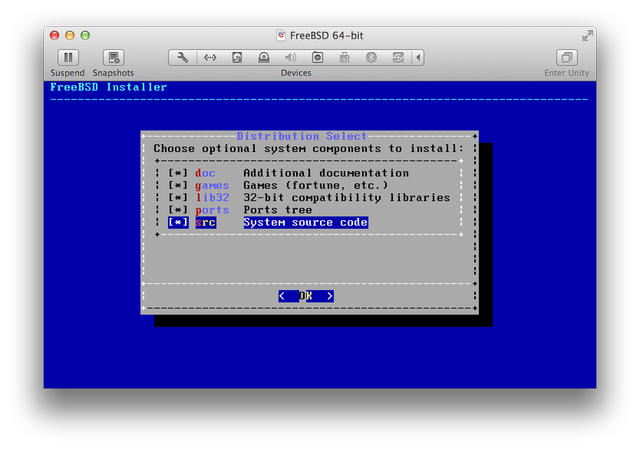Click the sharing sync icon
The image size is (640, 449).
point(398,58)
